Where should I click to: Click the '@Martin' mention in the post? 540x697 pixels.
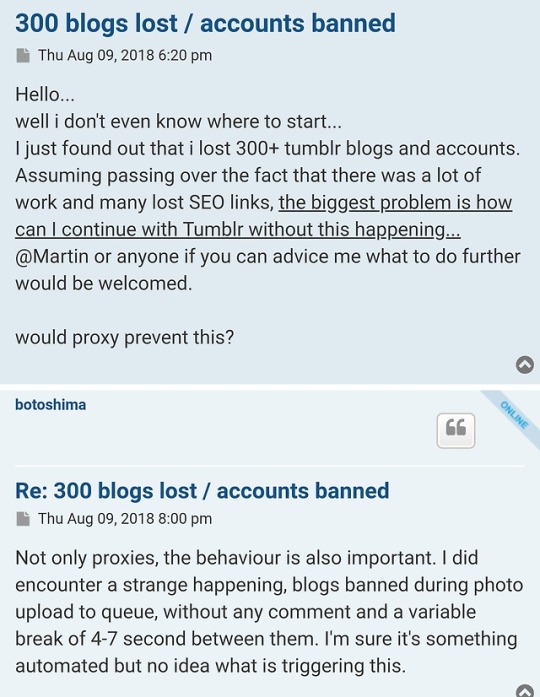[x=52, y=256]
